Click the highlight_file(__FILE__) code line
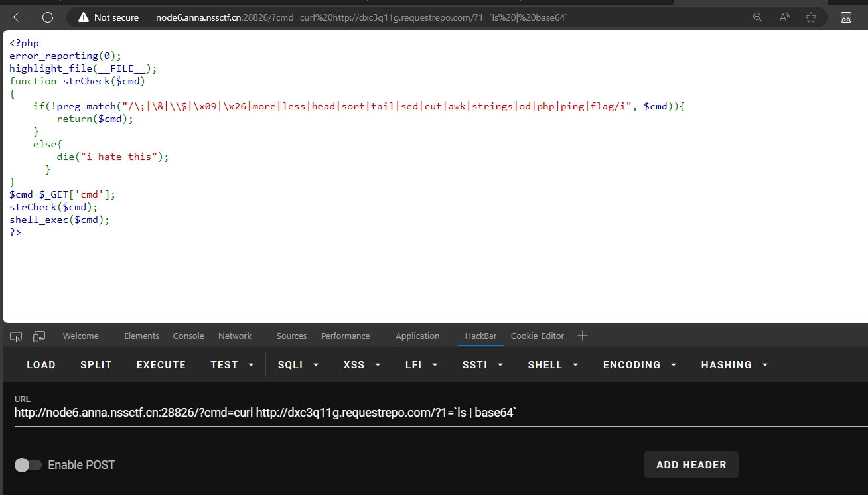 point(83,68)
